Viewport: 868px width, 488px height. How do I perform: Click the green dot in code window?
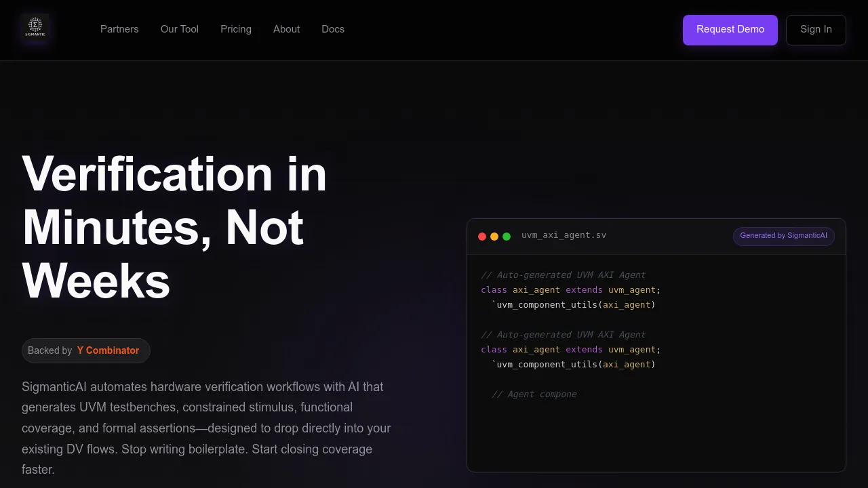point(507,237)
